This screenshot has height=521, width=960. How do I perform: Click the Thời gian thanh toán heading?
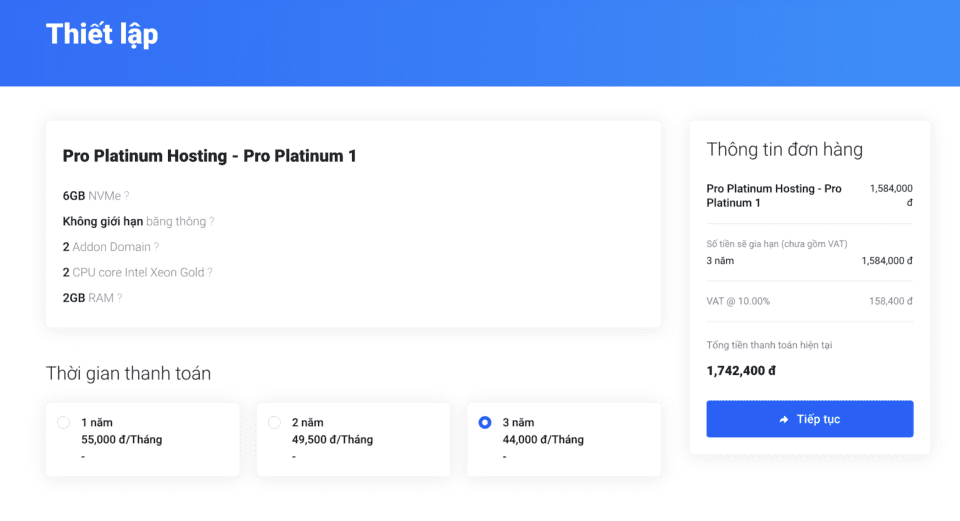(x=128, y=374)
